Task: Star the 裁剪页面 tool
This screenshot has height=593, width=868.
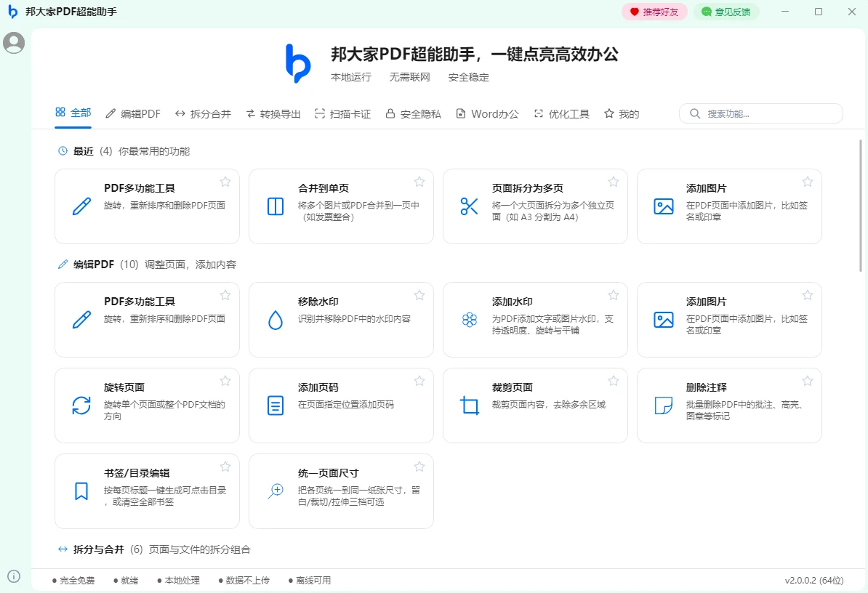Action: point(614,381)
